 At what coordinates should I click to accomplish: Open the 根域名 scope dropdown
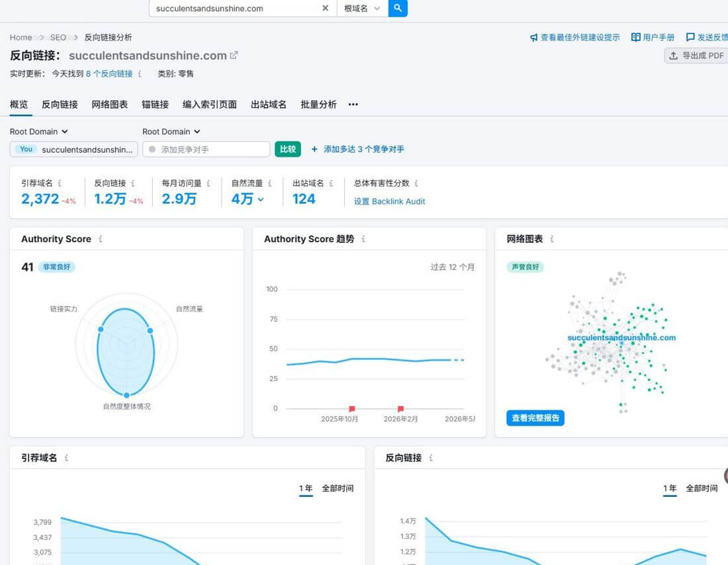coord(362,9)
